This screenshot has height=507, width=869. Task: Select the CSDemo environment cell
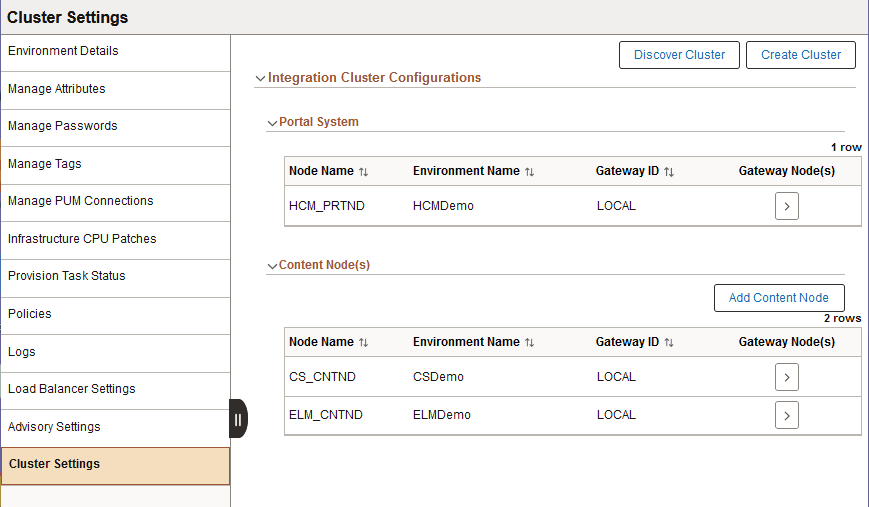coord(438,377)
